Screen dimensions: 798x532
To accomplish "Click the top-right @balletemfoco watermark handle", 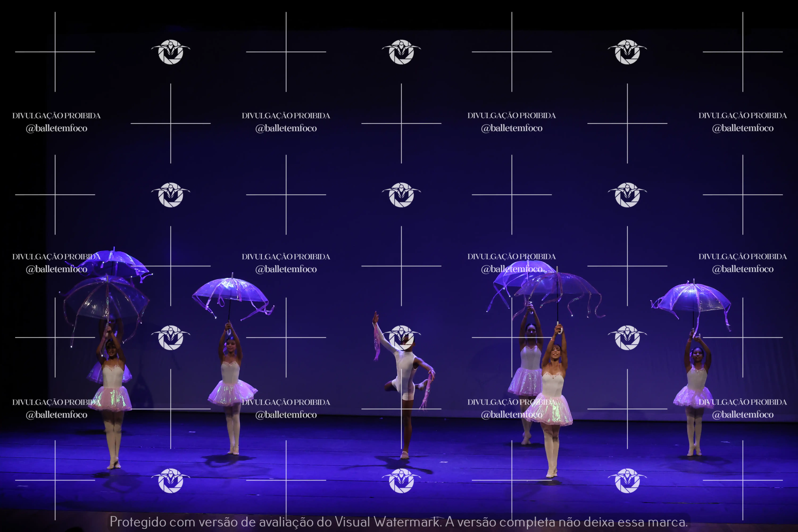I will [x=743, y=128].
